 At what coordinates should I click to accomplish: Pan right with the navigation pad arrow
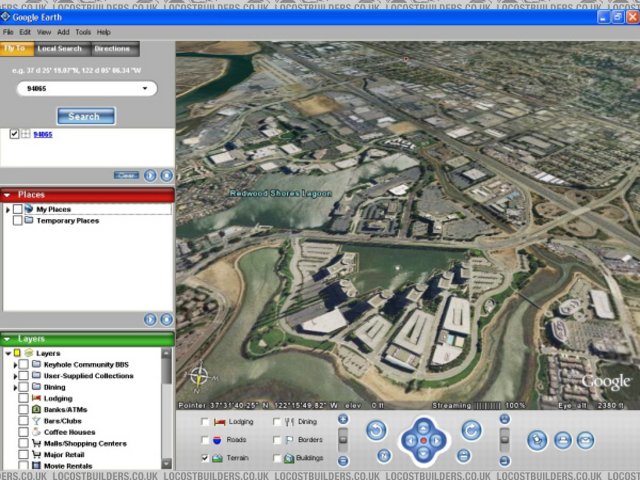436,440
